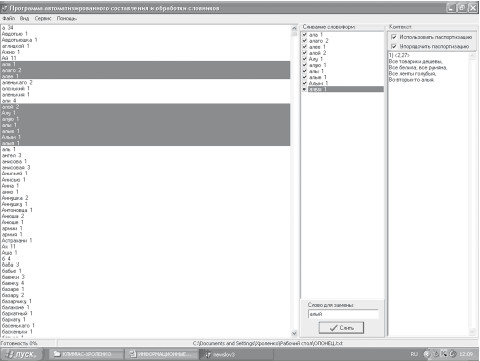The height and width of the screenshot is (361, 480).
Task: Toggle the top paspортизация checkbox in Контекст panel
Action: pyautogui.click(x=394, y=37)
